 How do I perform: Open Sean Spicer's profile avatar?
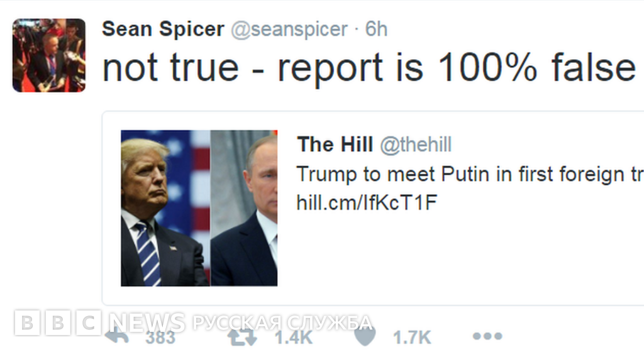(x=49, y=55)
